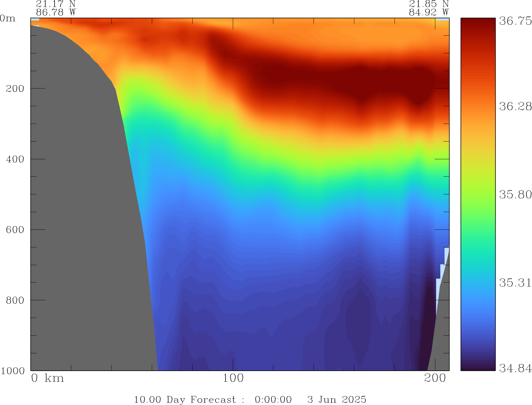The image size is (532, 405).
Task: Click the 21.85 N 84.92 W end coordinate
Action: coord(429,8)
